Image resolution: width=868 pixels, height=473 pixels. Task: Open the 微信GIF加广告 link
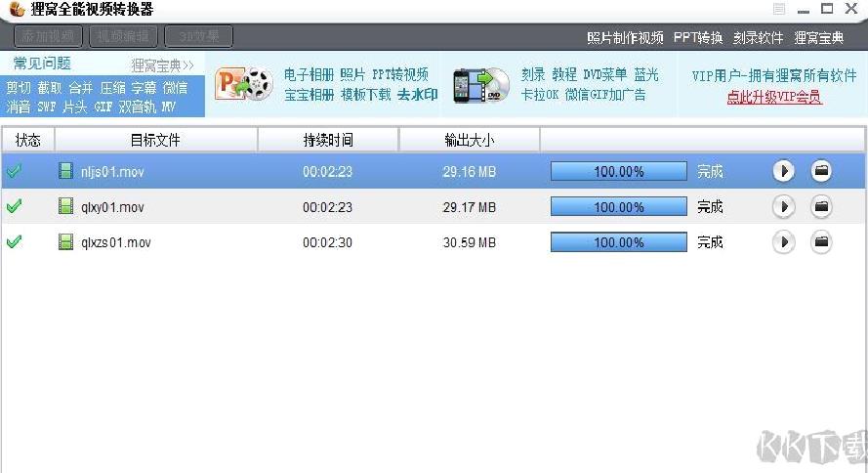(x=605, y=95)
